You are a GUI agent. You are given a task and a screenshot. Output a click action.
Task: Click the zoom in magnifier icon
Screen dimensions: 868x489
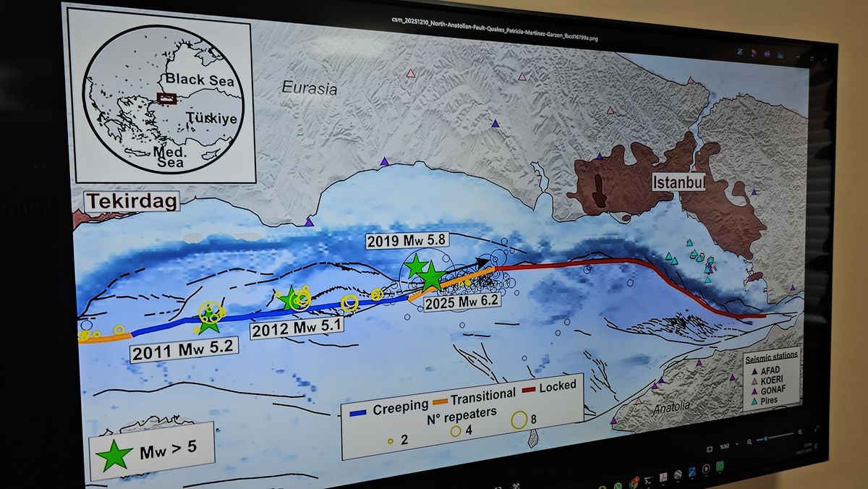800,432
